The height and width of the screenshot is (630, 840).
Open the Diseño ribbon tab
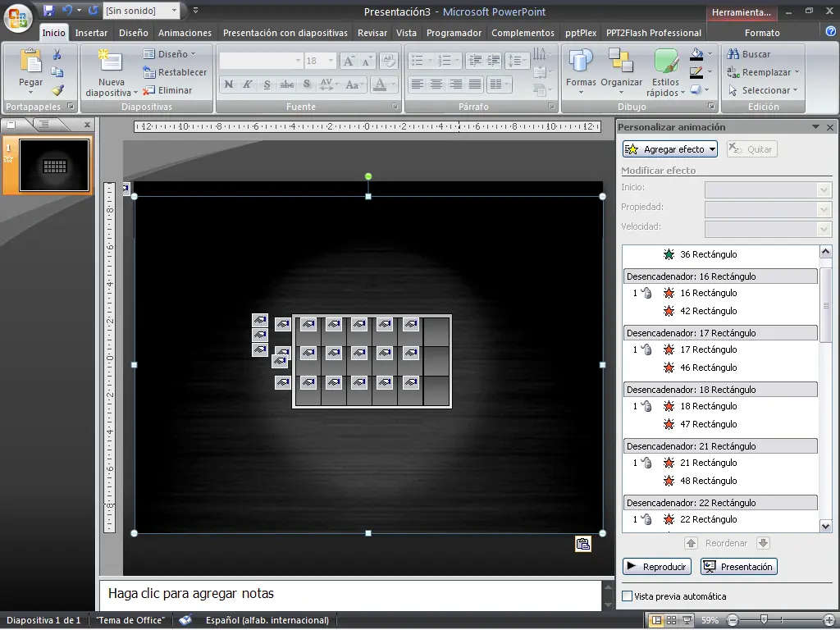pyautogui.click(x=134, y=33)
